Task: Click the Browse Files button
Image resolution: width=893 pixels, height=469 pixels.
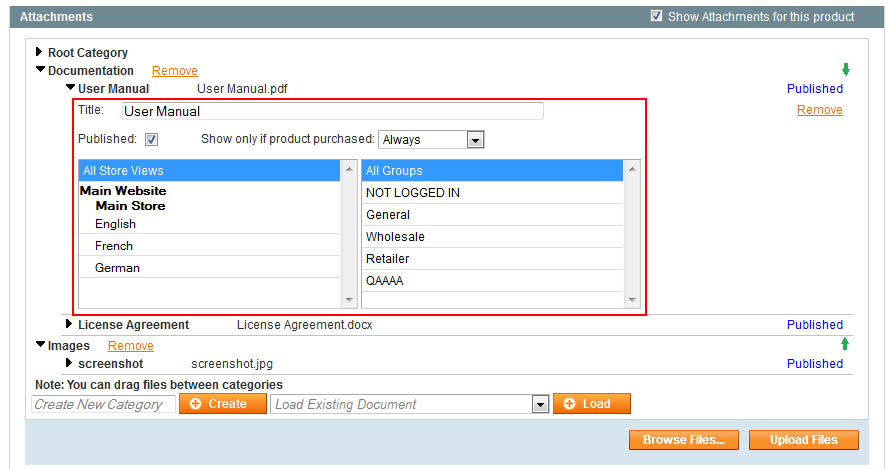Action: click(x=684, y=440)
